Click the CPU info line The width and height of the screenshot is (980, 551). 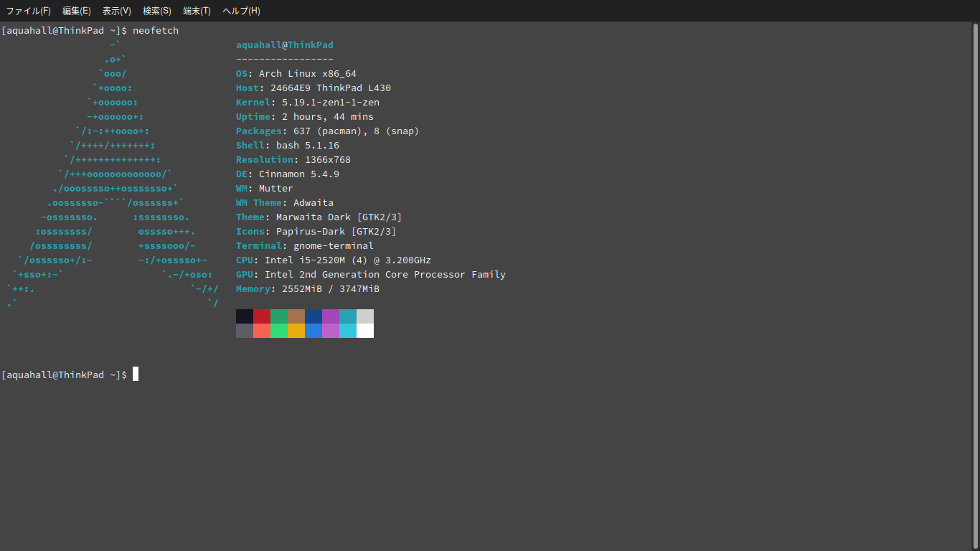334,260
